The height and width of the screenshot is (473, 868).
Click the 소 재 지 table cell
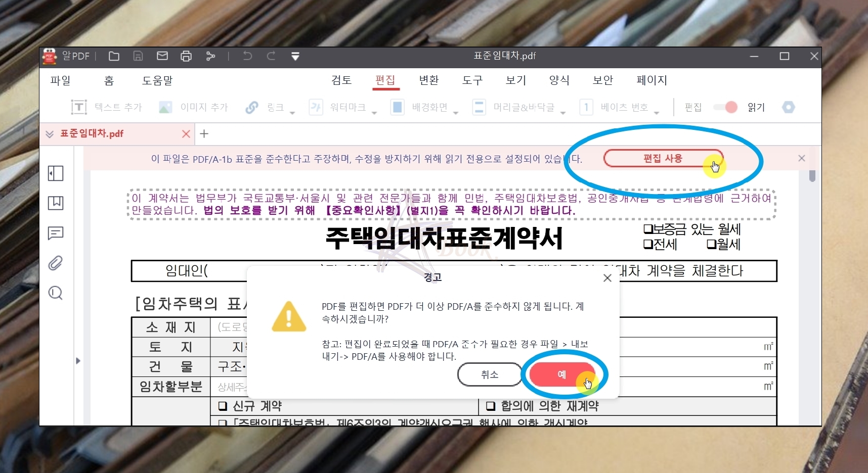pyautogui.click(x=171, y=327)
